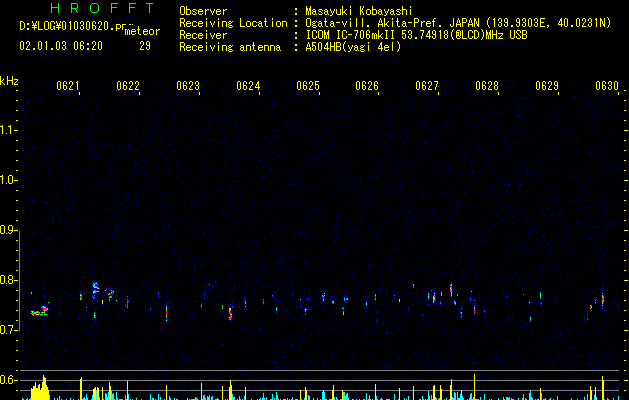Image resolution: width=629 pixels, height=400 pixels.
Task: Click the long horizontal echo before 0621
Action: click(39, 311)
